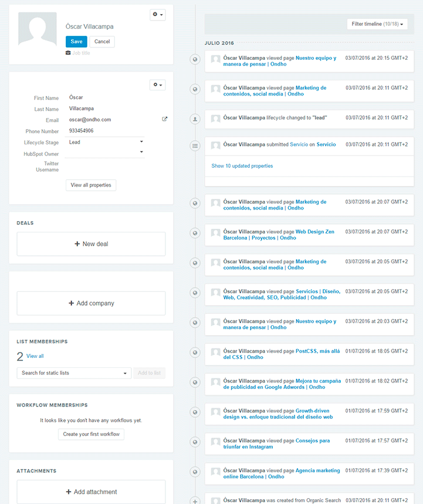The image size is (423, 504).
Task: Click avatar icon in Instagram entry
Action: 216,441
